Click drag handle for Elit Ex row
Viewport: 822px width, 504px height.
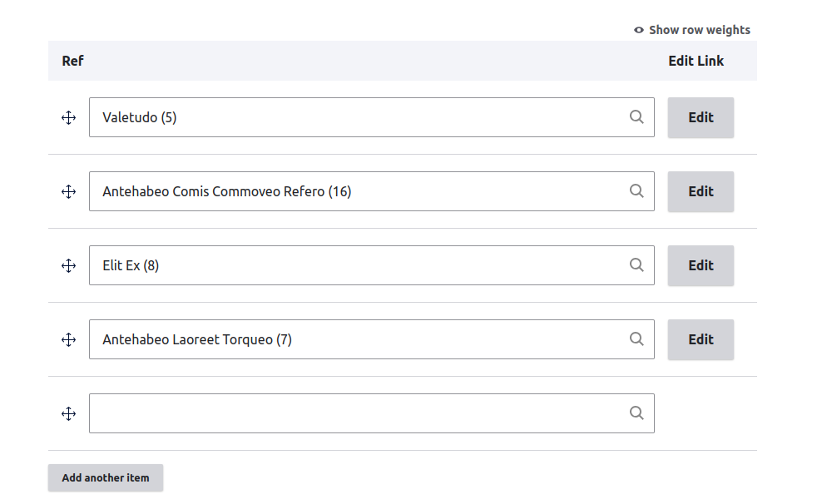tap(69, 266)
